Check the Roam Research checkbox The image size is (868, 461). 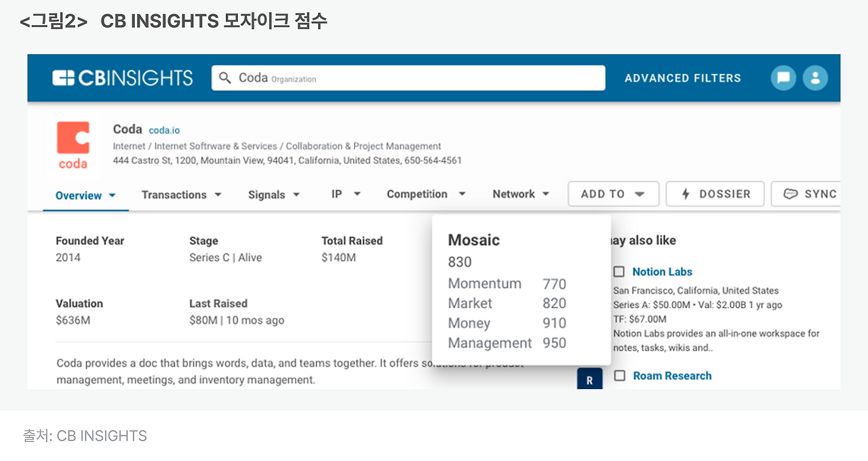tap(619, 376)
